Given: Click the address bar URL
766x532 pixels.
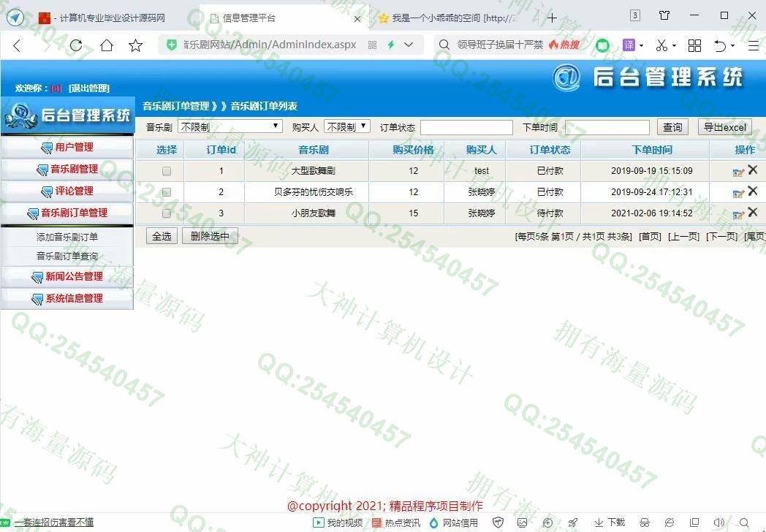Looking at the screenshot, I should [x=270, y=45].
